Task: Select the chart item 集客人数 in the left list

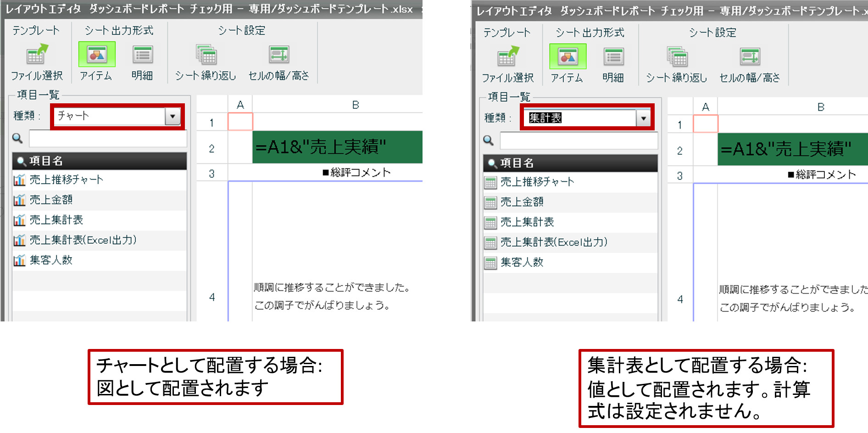Action: [x=51, y=260]
